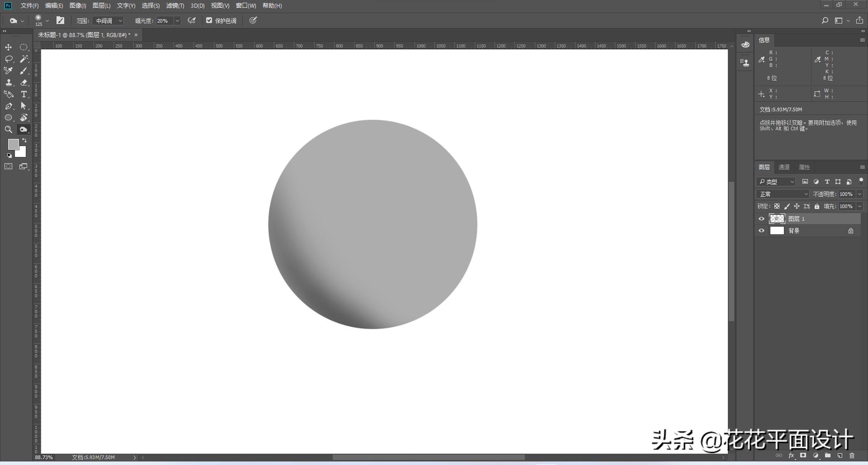The image size is (868, 465).
Task: Click the foreground color swatch
Action: [13, 144]
